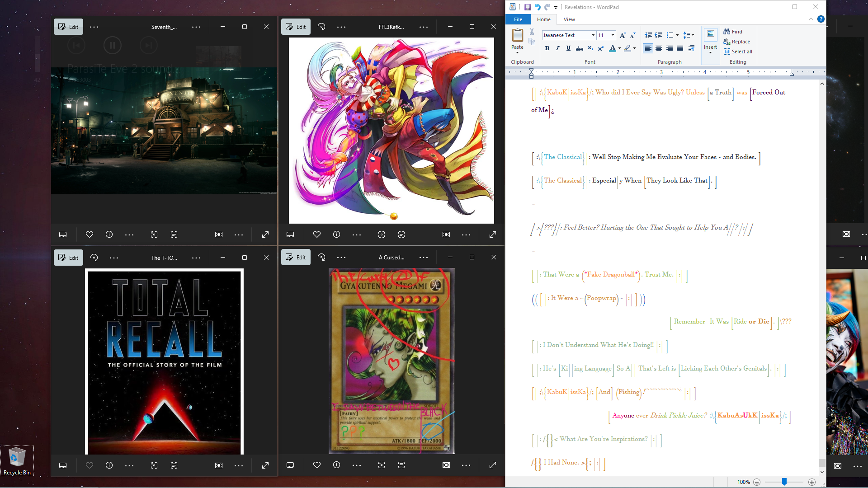
Task: Open filmstrip in FFL3Kefk photo window
Action: click(x=290, y=235)
